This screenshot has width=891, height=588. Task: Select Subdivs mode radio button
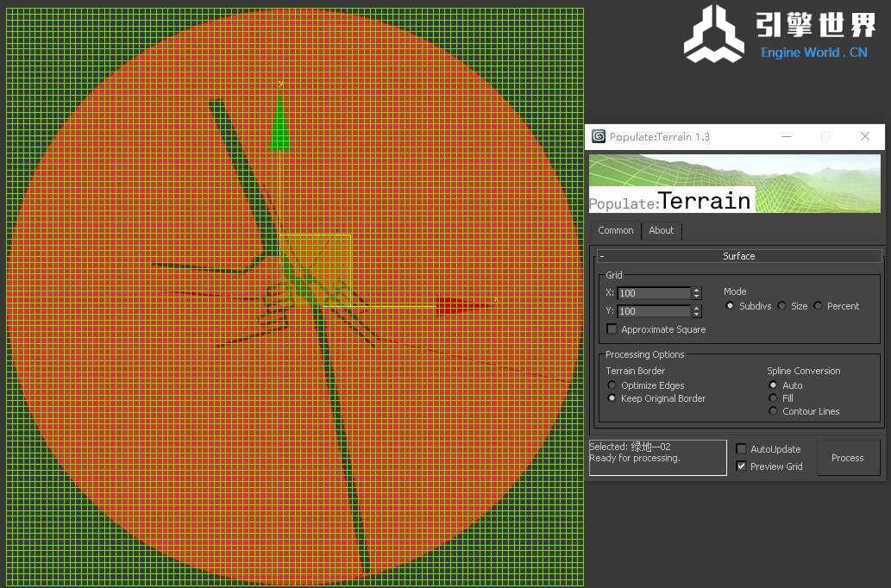pos(731,306)
